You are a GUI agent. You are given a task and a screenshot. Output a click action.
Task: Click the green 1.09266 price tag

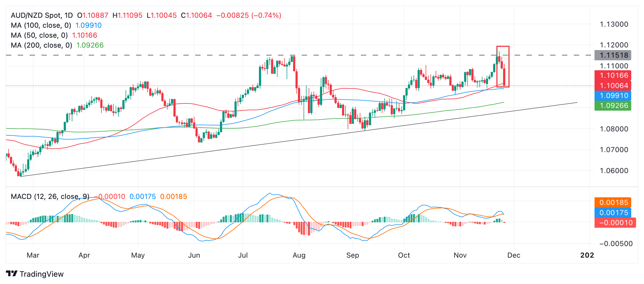click(613, 106)
